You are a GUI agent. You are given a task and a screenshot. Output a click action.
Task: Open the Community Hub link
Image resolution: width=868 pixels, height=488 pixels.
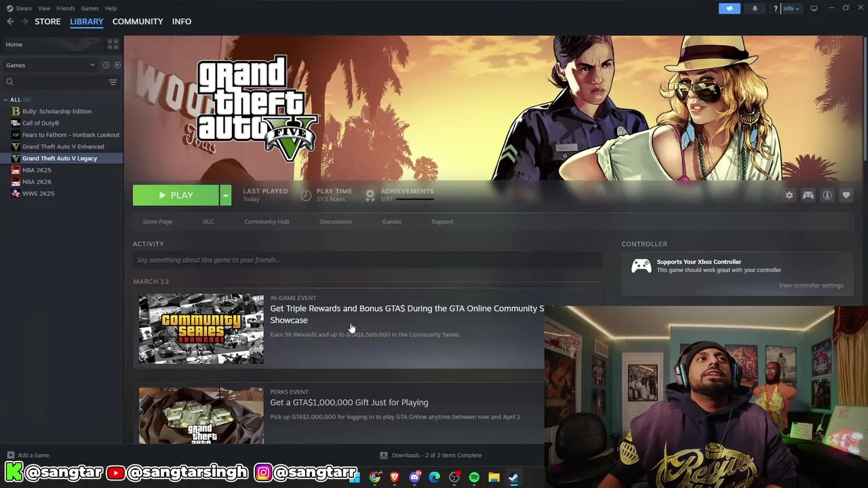pyautogui.click(x=267, y=222)
